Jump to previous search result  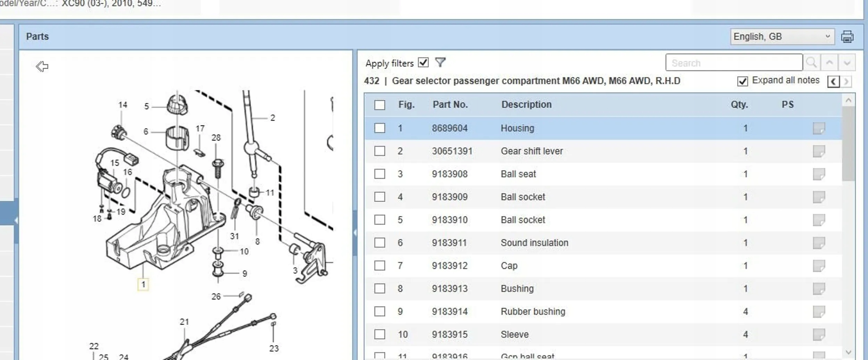(829, 62)
